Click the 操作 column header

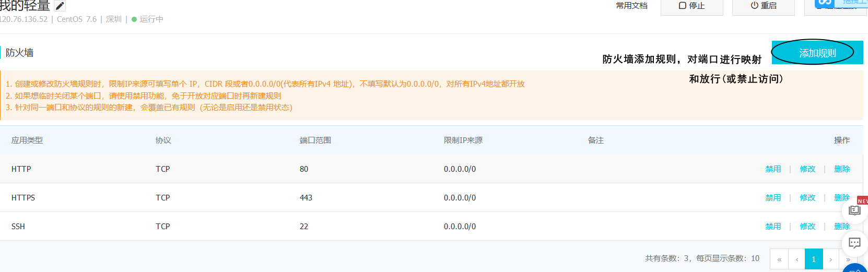point(842,140)
